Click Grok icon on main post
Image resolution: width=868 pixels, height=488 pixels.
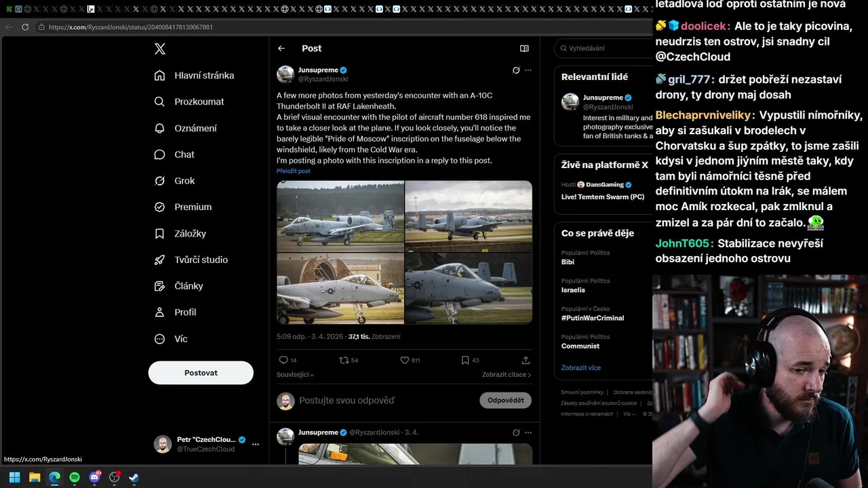[516, 70]
